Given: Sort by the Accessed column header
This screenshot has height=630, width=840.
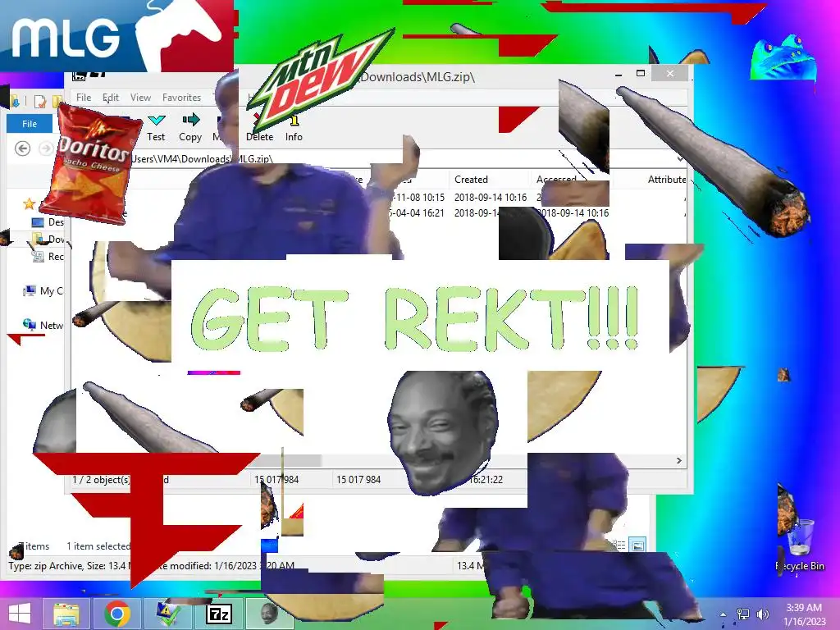Looking at the screenshot, I should tap(556, 180).
